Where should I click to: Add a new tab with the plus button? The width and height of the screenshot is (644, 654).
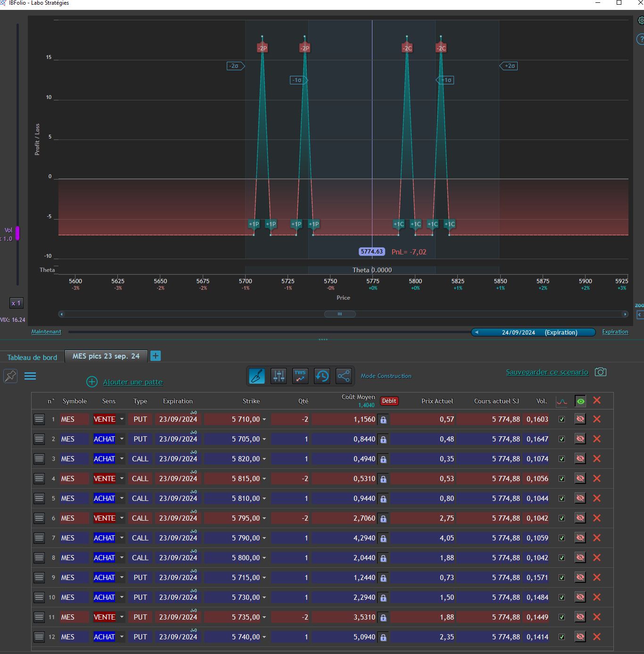[156, 356]
